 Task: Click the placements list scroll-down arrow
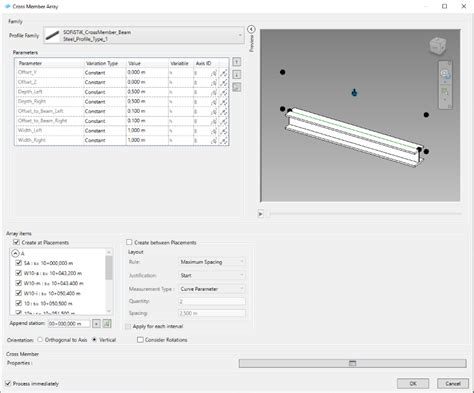click(109, 311)
